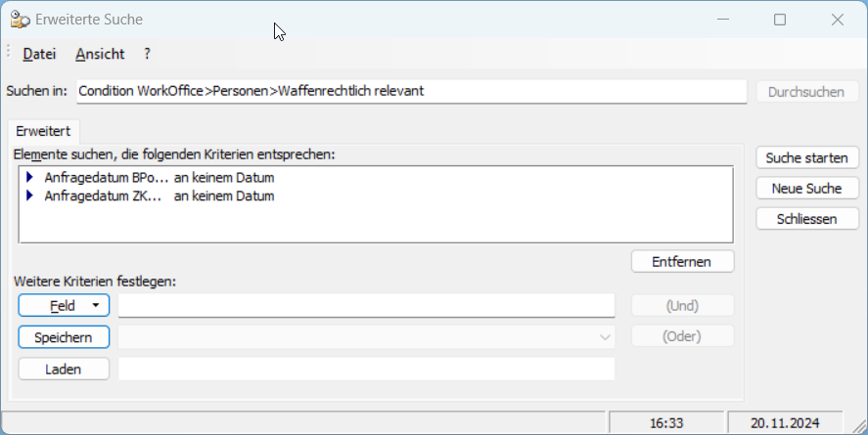Click the input field next to Feld

click(366, 306)
